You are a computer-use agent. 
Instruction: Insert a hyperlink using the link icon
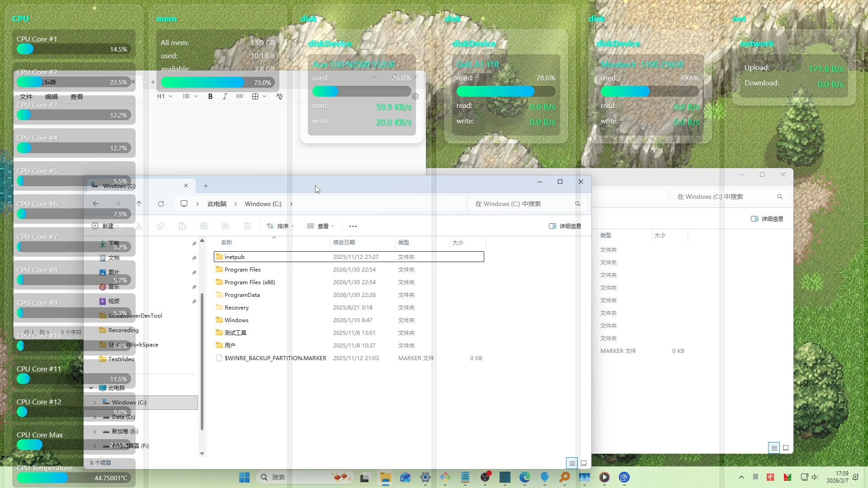(240, 96)
